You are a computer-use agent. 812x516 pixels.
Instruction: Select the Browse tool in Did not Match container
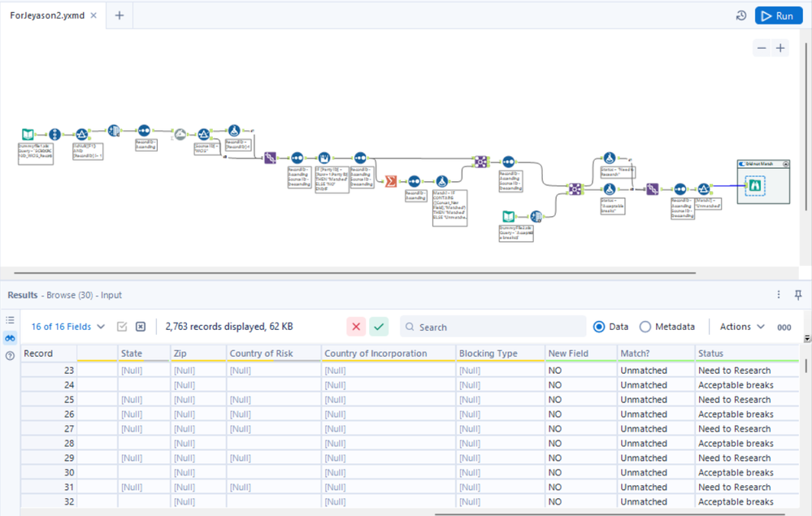pyautogui.click(x=755, y=185)
